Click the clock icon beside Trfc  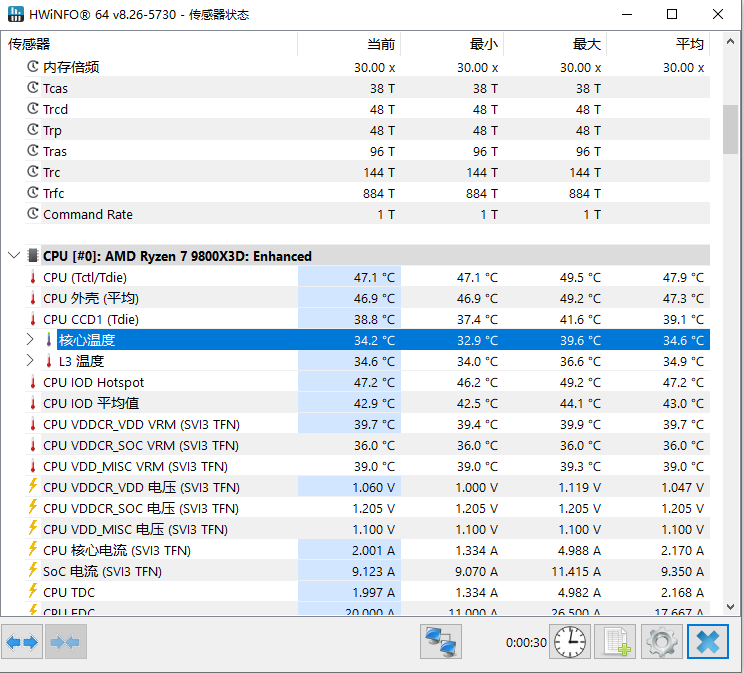click(x=33, y=192)
